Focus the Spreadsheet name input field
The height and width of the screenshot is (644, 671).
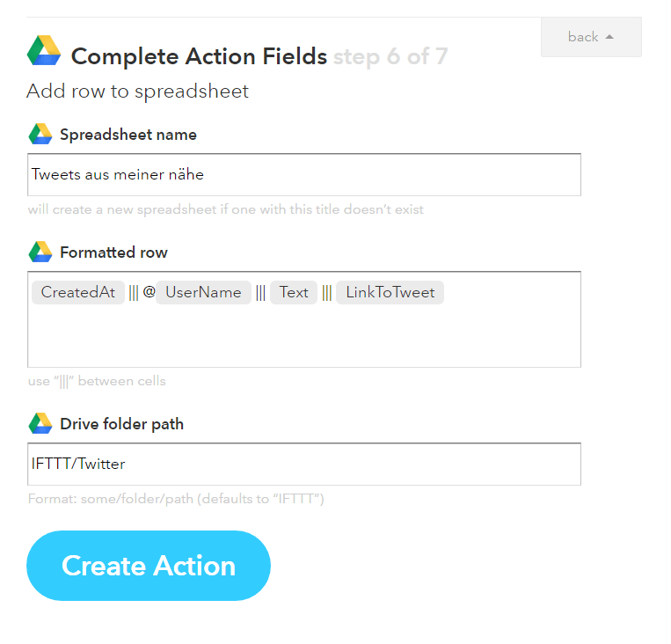click(x=303, y=175)
